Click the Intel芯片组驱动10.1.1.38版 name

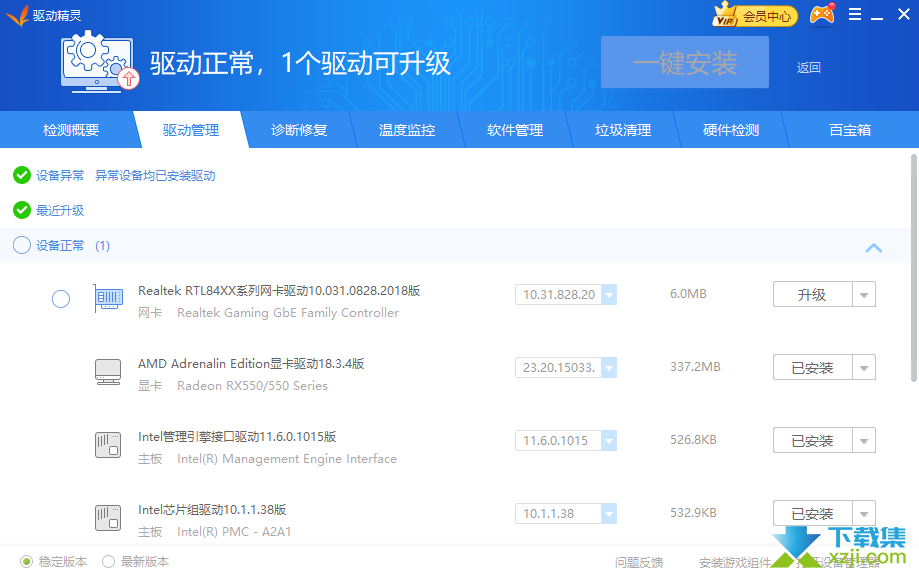point(212,510)
